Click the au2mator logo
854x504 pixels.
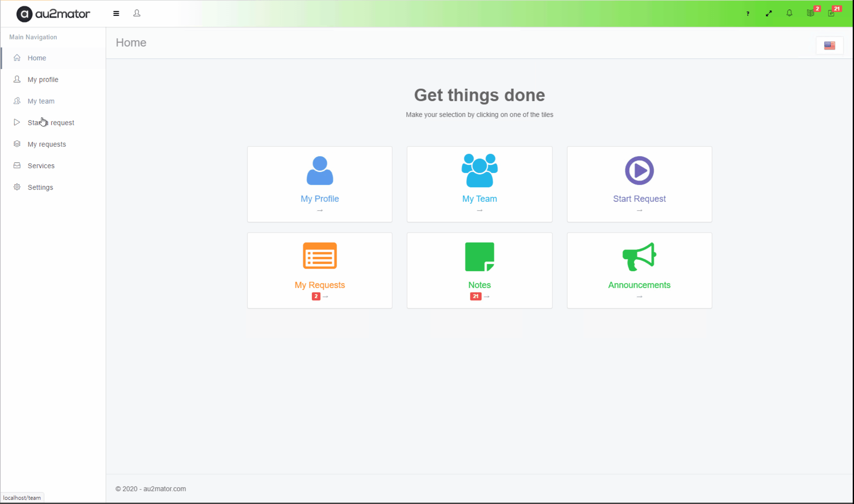click(53, 14)
